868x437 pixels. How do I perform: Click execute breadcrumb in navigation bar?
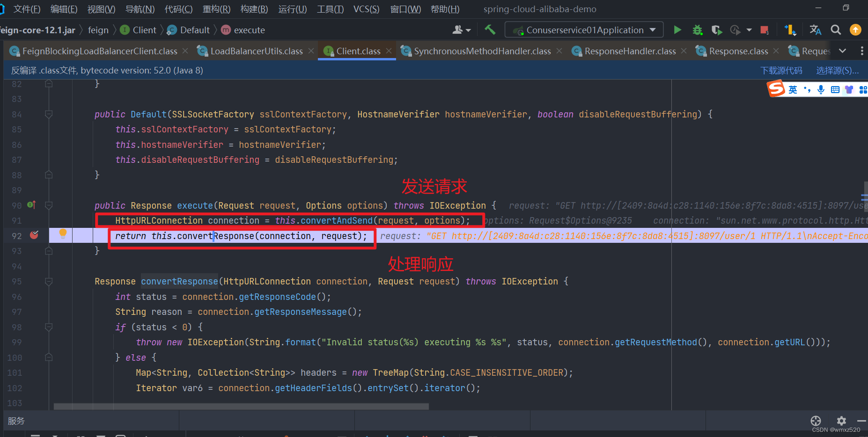point(243,30)
